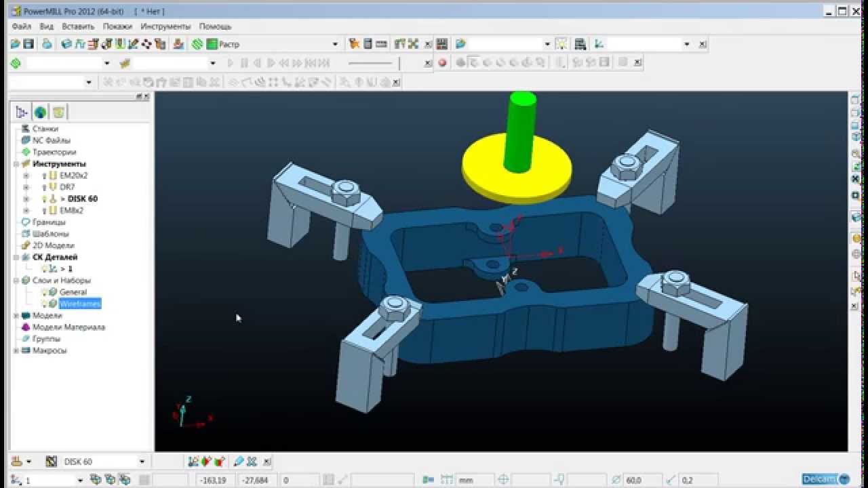Click the yellow tool icon on the simulation toolbar
Screen dimensions: 868x488
pyautogui.click(x=124, y=63)
